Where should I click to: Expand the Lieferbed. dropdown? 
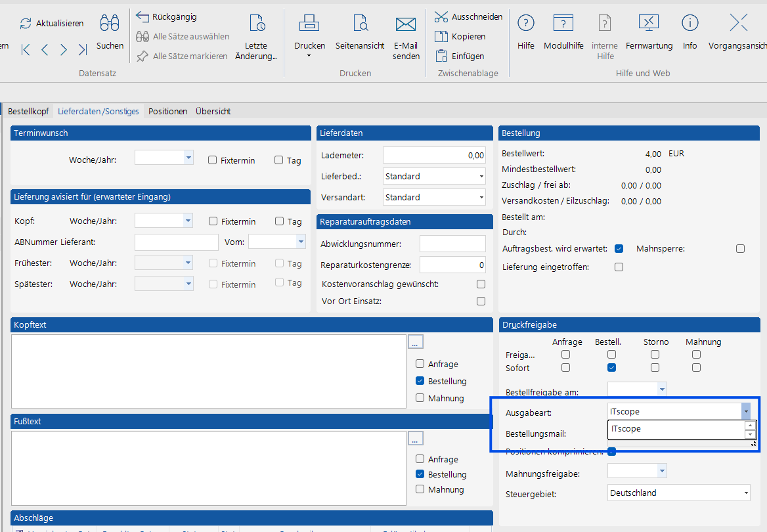[x=481, y=177]
